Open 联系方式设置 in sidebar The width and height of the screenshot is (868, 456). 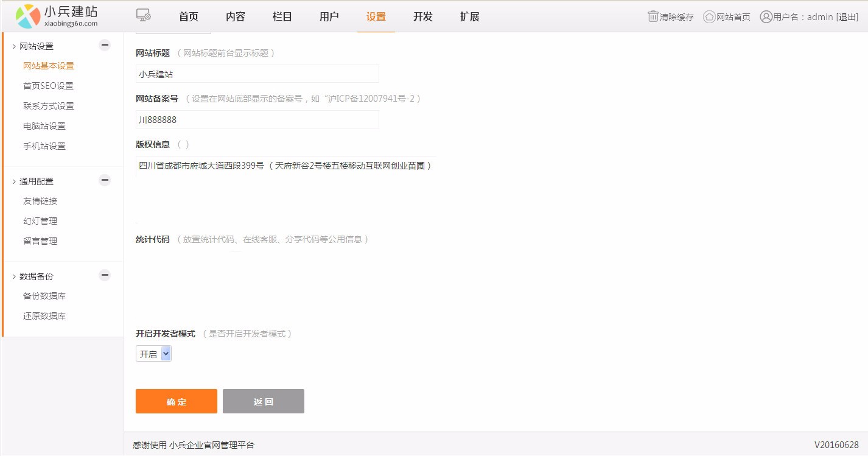coord(49,106)
